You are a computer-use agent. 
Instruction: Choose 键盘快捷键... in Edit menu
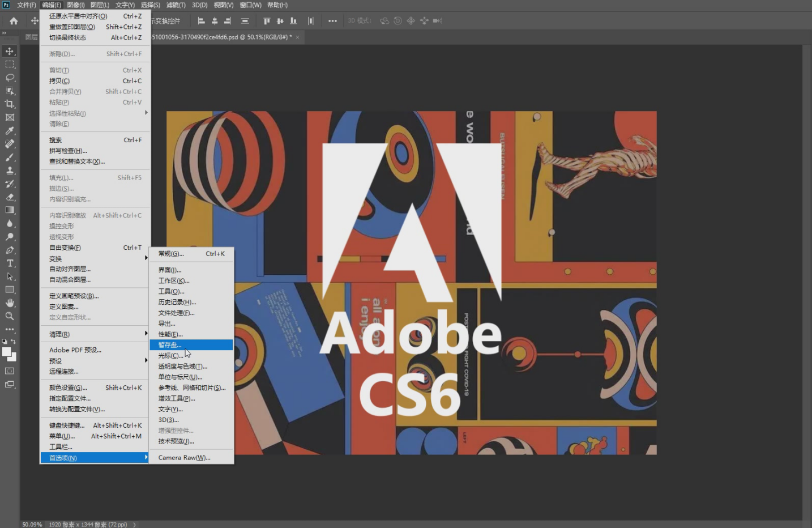tap(95, 425)
